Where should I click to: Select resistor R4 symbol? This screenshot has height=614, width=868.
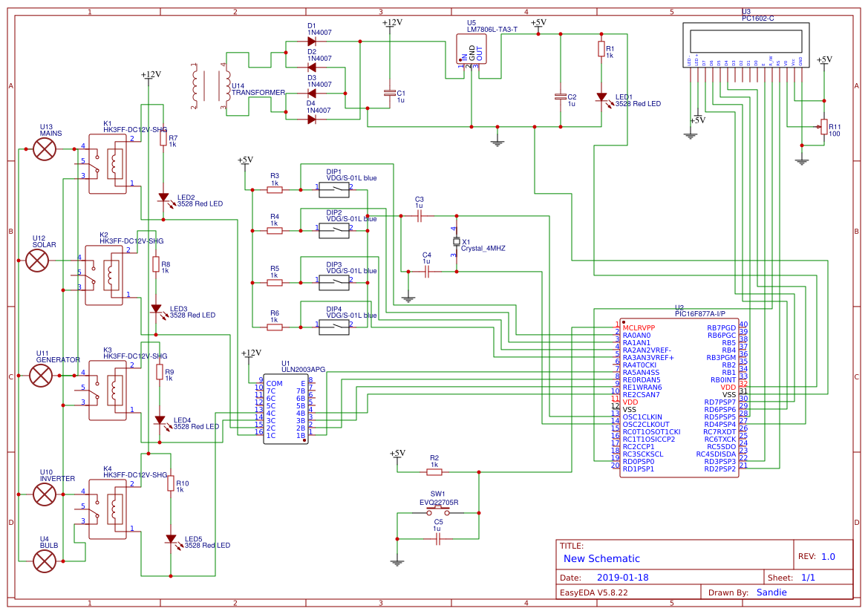pos(275,231)
